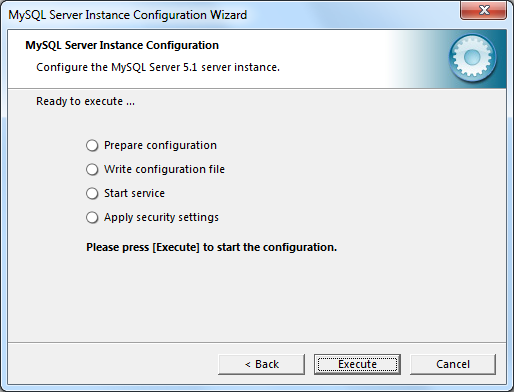Go back with the Back button

[261, 364]
